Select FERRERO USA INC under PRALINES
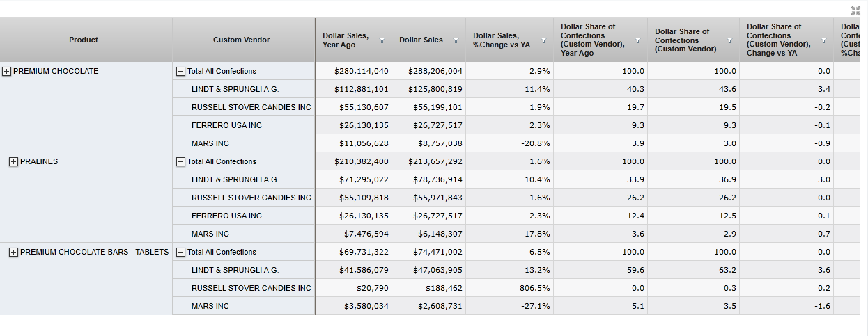This screenshot has width=868, height=336. pyautogui.click(x=226, y=216)
